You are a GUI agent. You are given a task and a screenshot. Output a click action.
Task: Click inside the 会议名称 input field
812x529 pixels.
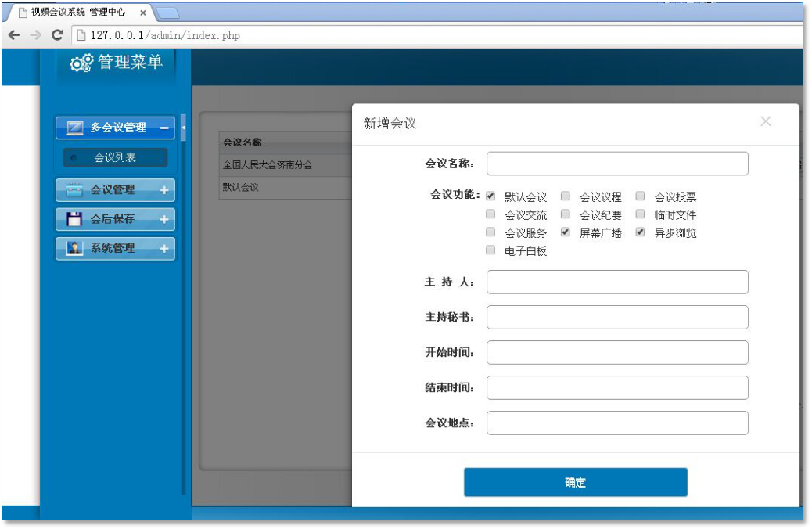[x=616, y=163]
